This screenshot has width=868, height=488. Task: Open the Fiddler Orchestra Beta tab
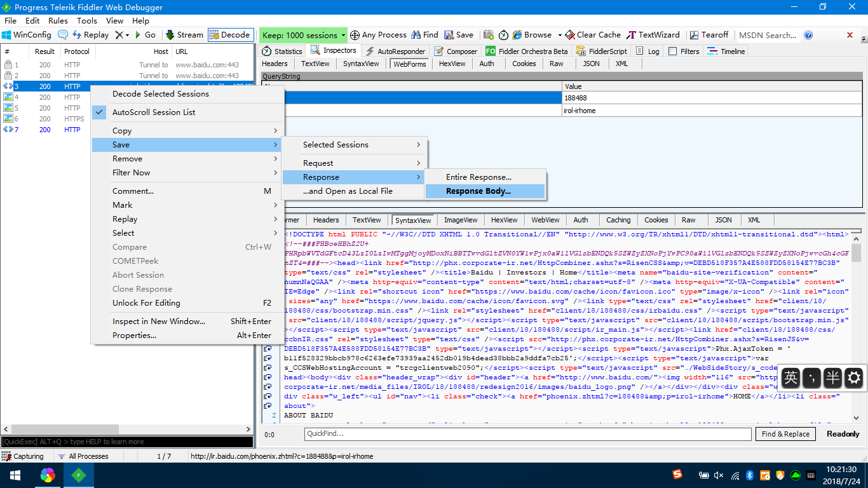tap(527, 51)
